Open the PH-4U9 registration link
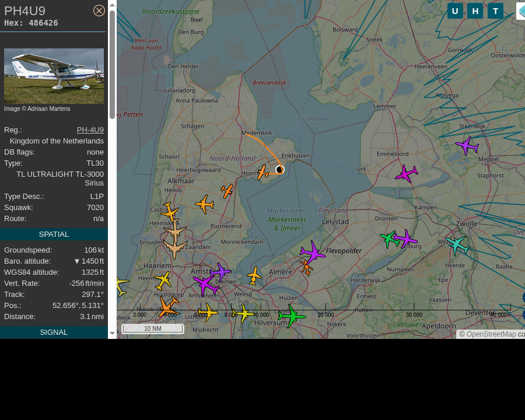The image size is (525, 420). 90,130
